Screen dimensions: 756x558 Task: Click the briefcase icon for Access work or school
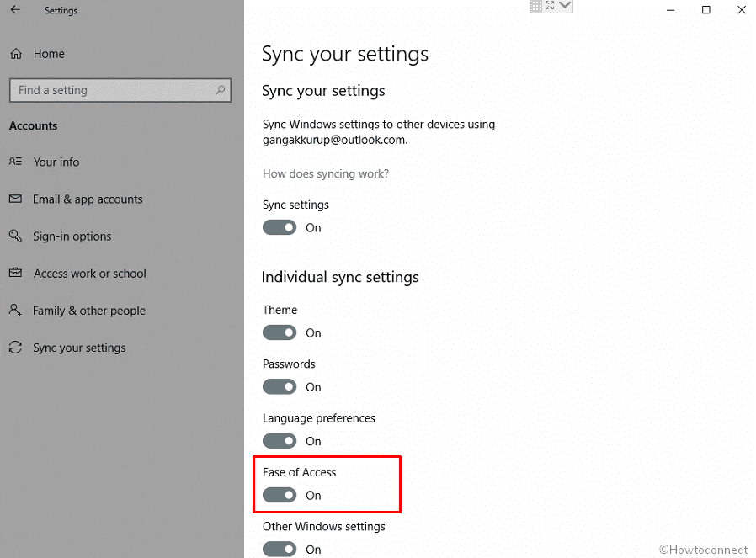16,274
